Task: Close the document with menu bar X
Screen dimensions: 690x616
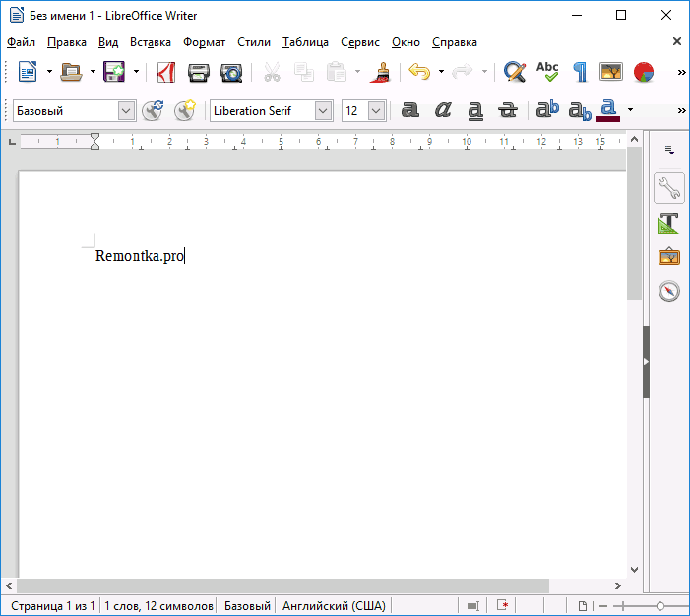Action: tap(677, 41)
